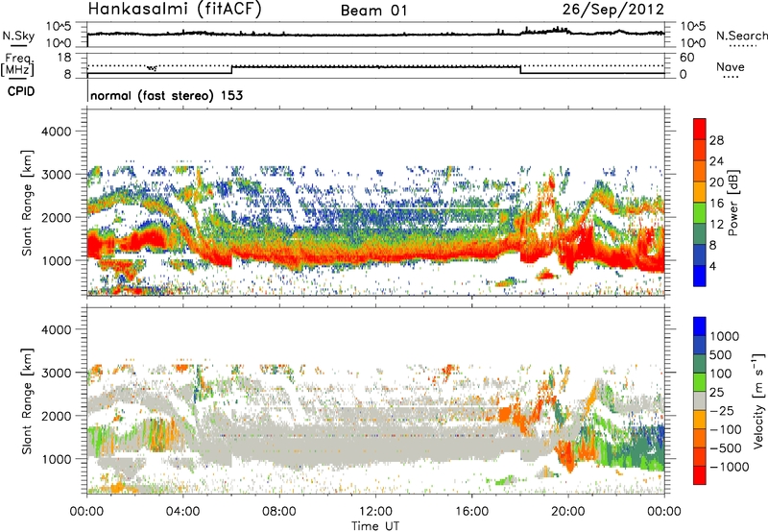The image size is (768, 532).
Task: Click the red bottom of the Velocity color bar
Action: tap(700, 475)
